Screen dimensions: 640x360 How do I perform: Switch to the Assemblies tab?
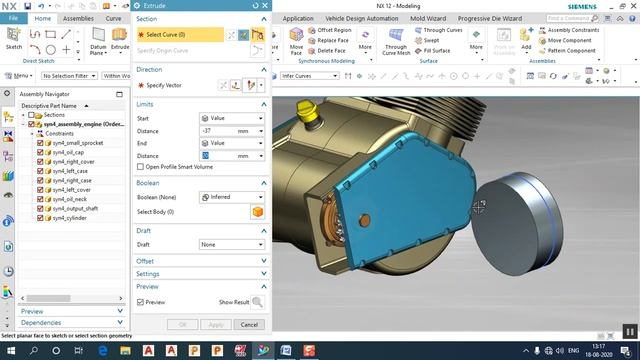[x=78, y=18]
